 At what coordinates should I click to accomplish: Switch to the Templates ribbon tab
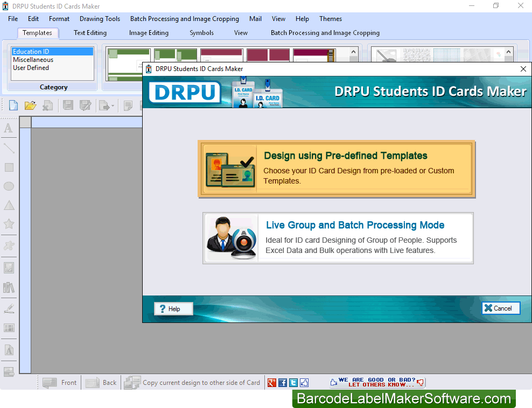(x=37, y=33)
